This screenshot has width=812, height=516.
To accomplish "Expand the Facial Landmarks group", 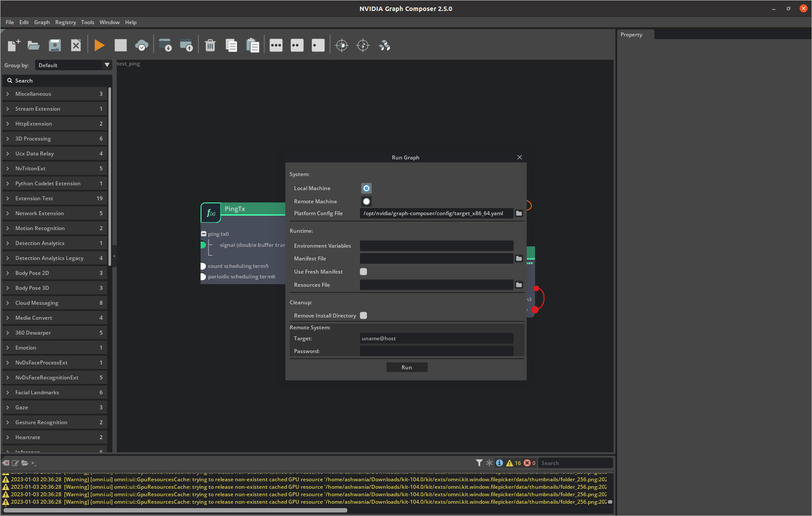I will point(55,393).
